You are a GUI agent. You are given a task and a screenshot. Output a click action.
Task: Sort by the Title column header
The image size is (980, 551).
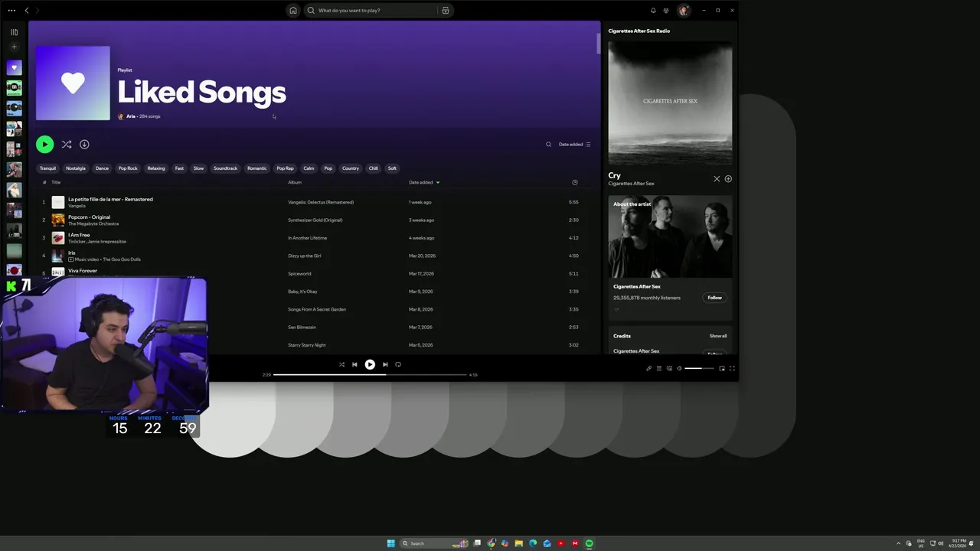point(56,182)
